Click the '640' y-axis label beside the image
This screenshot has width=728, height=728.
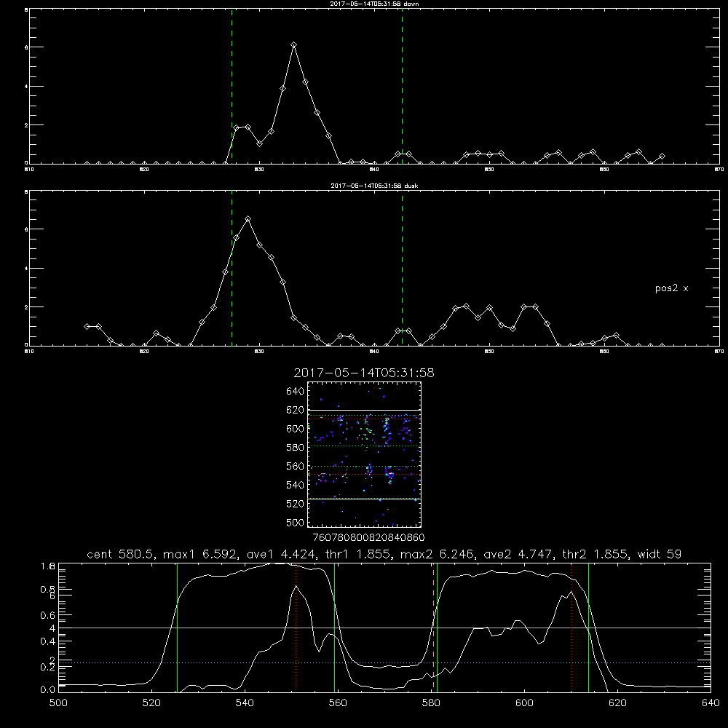point(296,392)
